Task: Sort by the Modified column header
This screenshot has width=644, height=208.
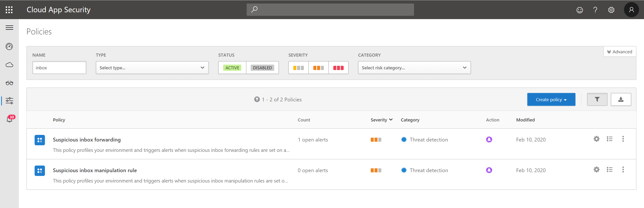Action: pyautogui.click(x=525, y=120)
